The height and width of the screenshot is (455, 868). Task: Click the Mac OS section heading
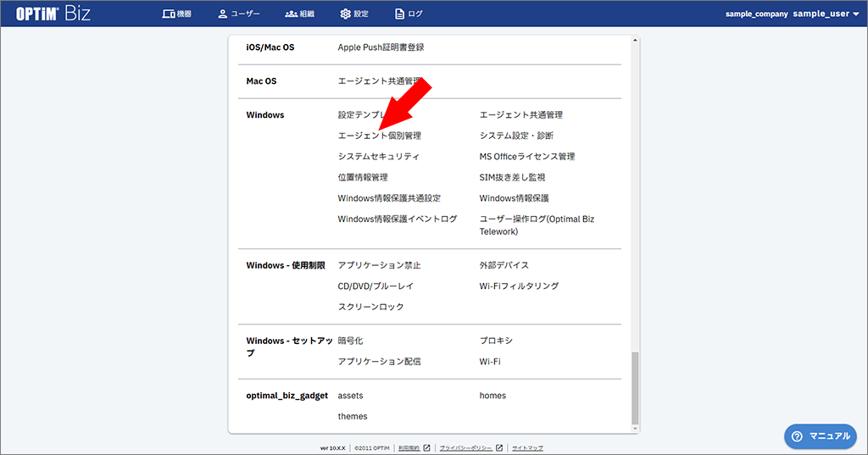tap(261, 81)
